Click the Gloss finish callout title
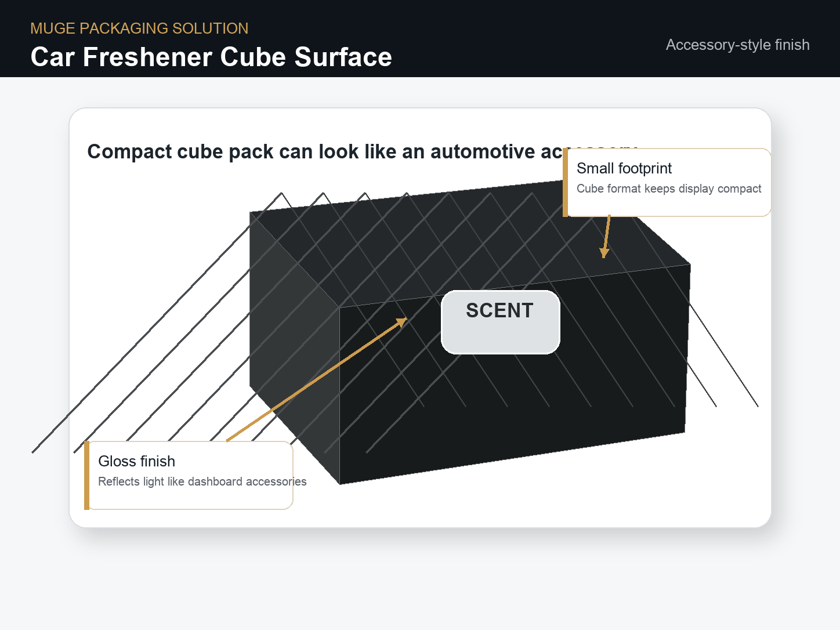This screenshot has height=630, width=840. coord(136,461)
